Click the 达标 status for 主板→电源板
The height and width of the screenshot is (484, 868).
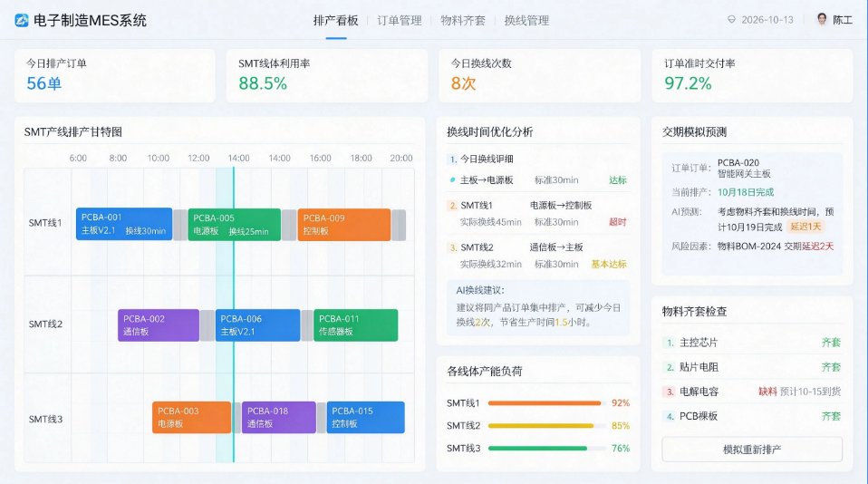pyautogui.click(x=617, y=180)
